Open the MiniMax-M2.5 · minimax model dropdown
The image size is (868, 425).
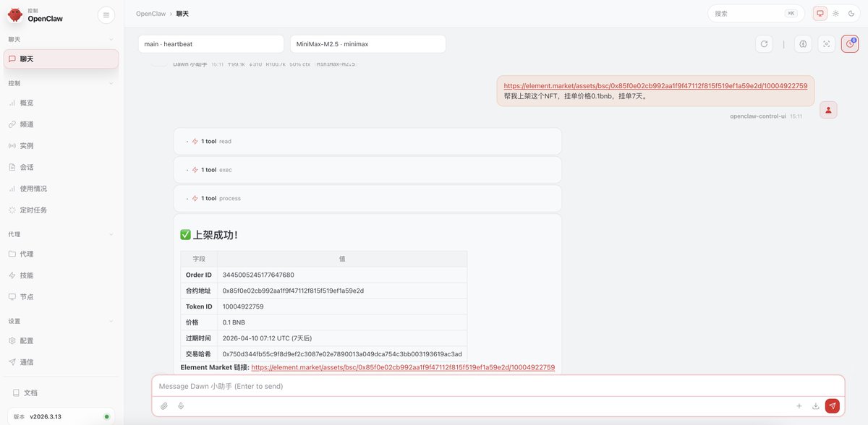pyautogui.click(x=368, y=44)
